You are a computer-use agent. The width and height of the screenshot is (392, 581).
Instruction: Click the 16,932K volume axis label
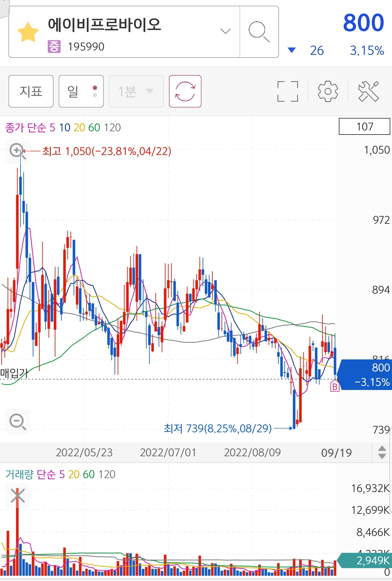[370, 488]
